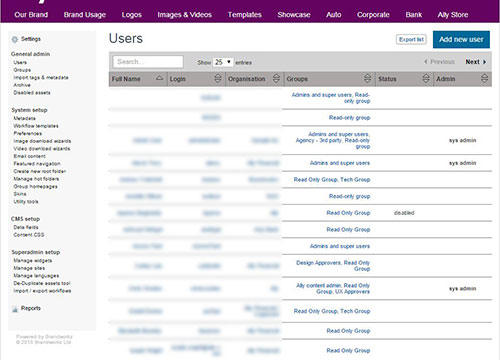Open Workflow templates link
The width and height of the screenshot is (500, 360).
(x=36, y=126)
